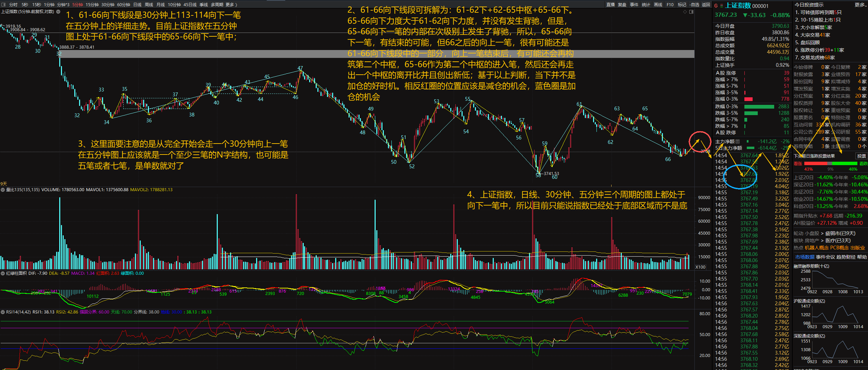Select the diamond marker icon above chart
Screen dimensions: 868x370
[685, 12]
